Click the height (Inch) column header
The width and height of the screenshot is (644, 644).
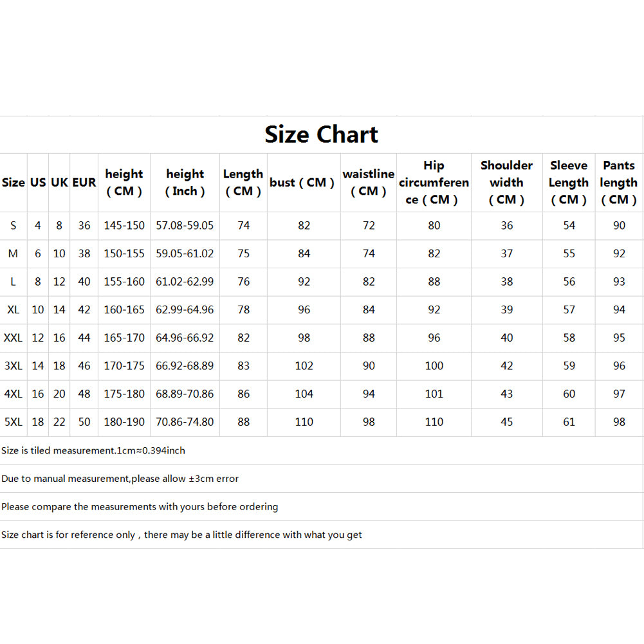pyautogui.click(x=185, y=183)
